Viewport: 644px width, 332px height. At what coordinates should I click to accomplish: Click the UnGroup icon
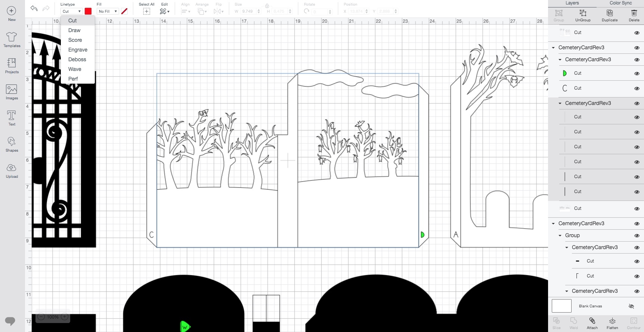point(583,13)
